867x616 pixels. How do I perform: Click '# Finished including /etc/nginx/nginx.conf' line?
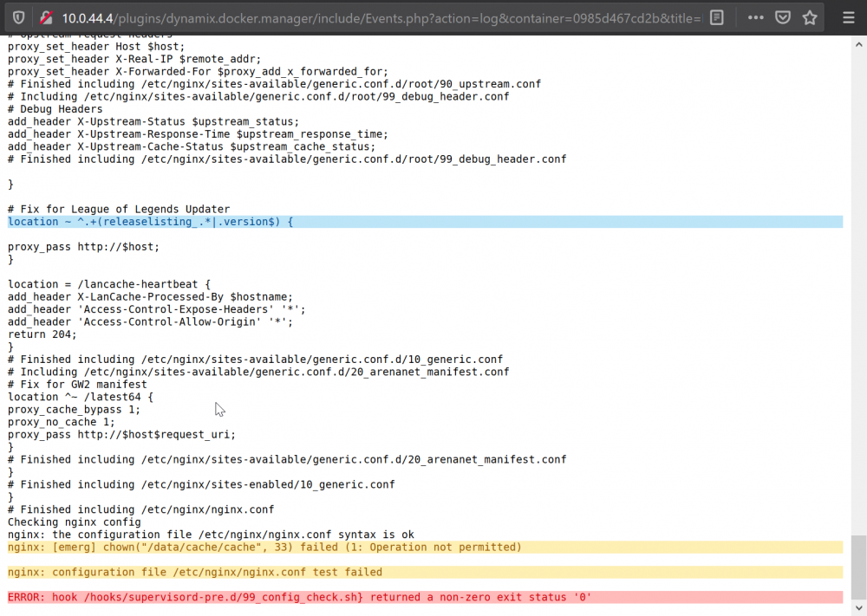[141, 509]
